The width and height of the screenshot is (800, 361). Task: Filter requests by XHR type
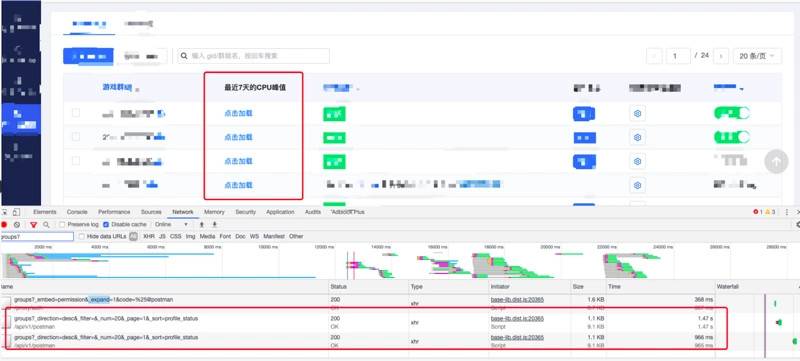point(148,237)
